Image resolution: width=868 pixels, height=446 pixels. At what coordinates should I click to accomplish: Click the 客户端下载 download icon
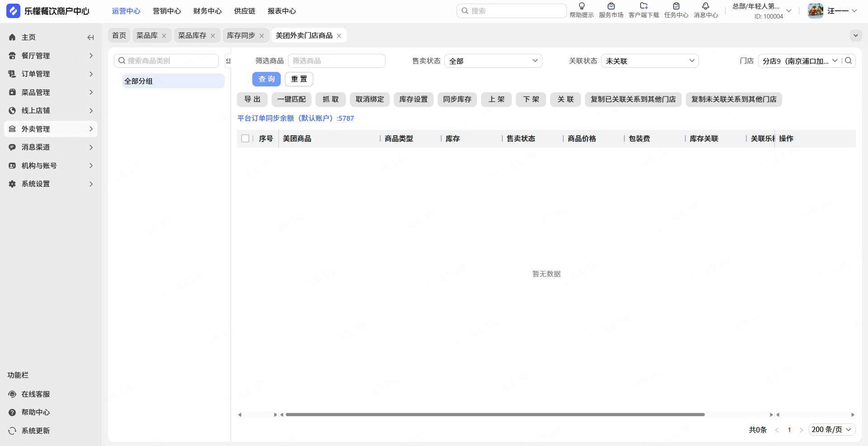click(644, 6)
